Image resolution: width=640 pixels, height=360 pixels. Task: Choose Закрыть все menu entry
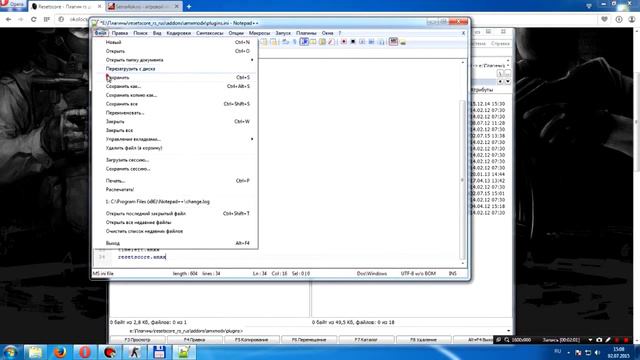pyautogui.click(x=176, y=130)
